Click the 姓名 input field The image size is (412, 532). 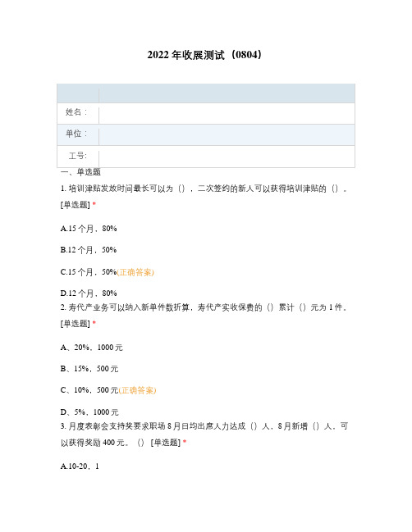coord(227,114)
